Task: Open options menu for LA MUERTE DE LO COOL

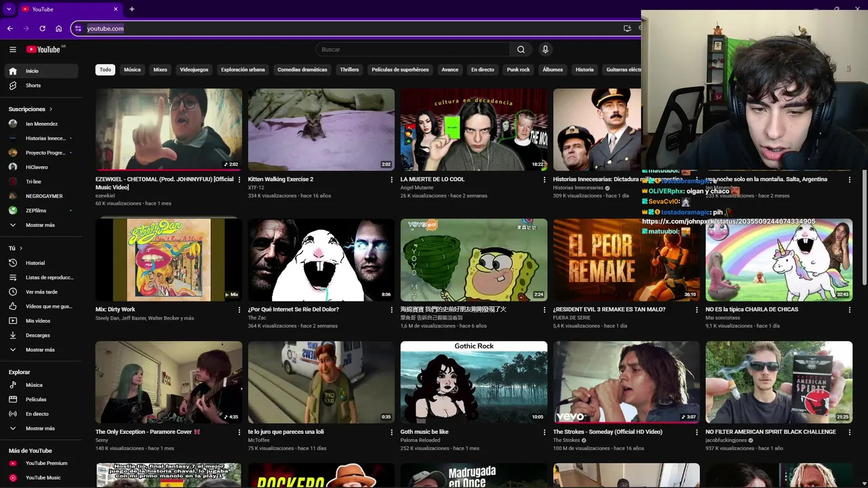Action: pos(544,180)
